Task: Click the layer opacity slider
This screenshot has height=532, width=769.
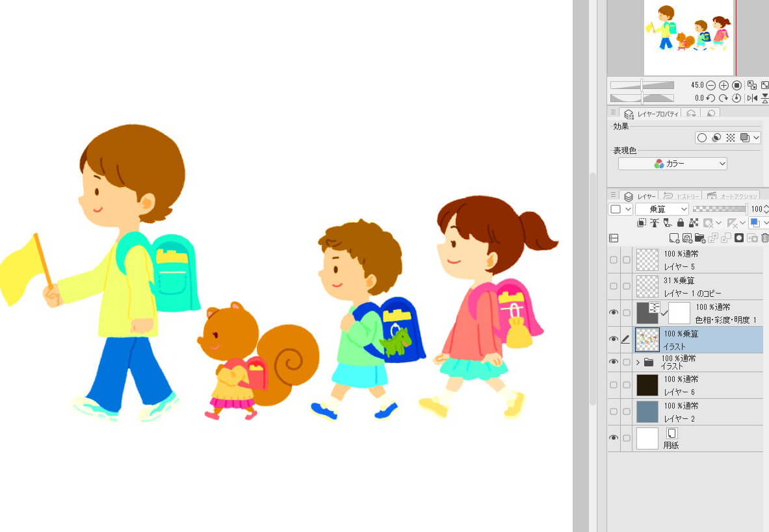Action: click(719, 209)
